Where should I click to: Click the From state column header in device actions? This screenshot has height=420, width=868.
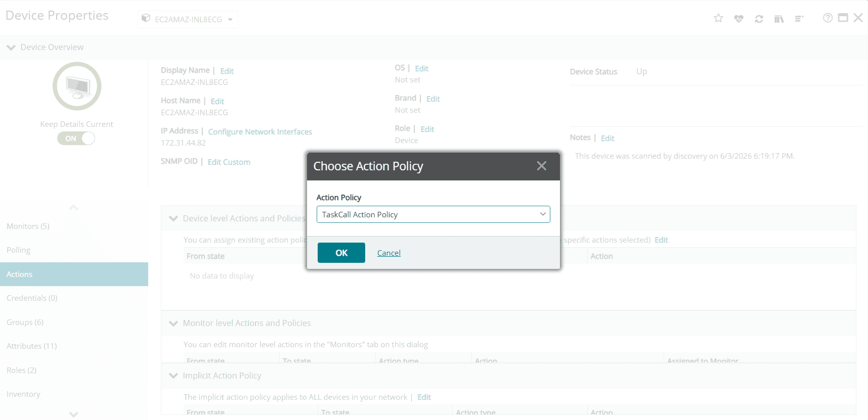(205, 256)
